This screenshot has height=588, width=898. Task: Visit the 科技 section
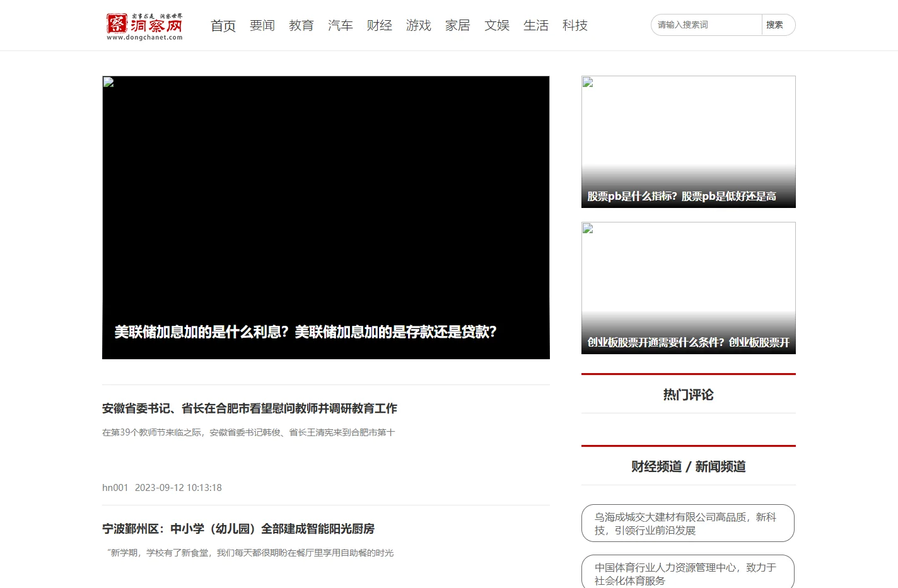(x=575, y=26)
